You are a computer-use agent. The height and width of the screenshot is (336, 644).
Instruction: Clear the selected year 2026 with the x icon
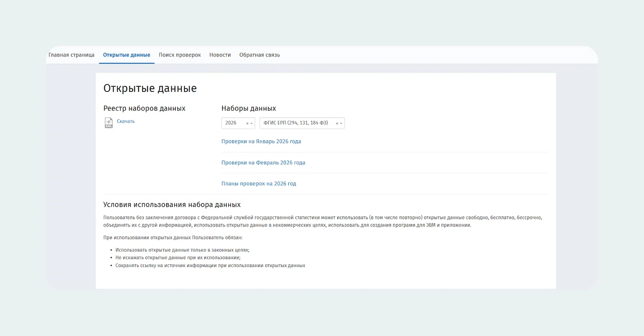[x=247, y=124]
